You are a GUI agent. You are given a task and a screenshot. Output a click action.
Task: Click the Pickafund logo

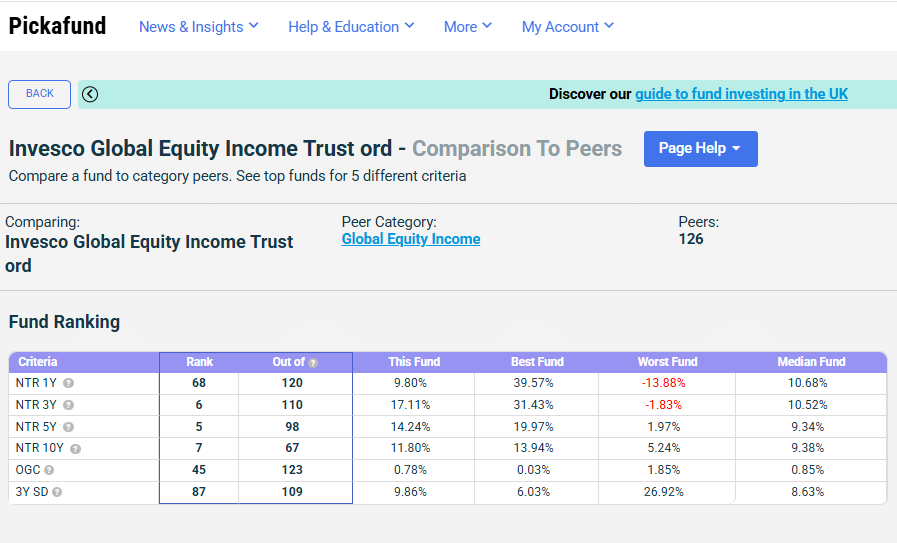57,26
